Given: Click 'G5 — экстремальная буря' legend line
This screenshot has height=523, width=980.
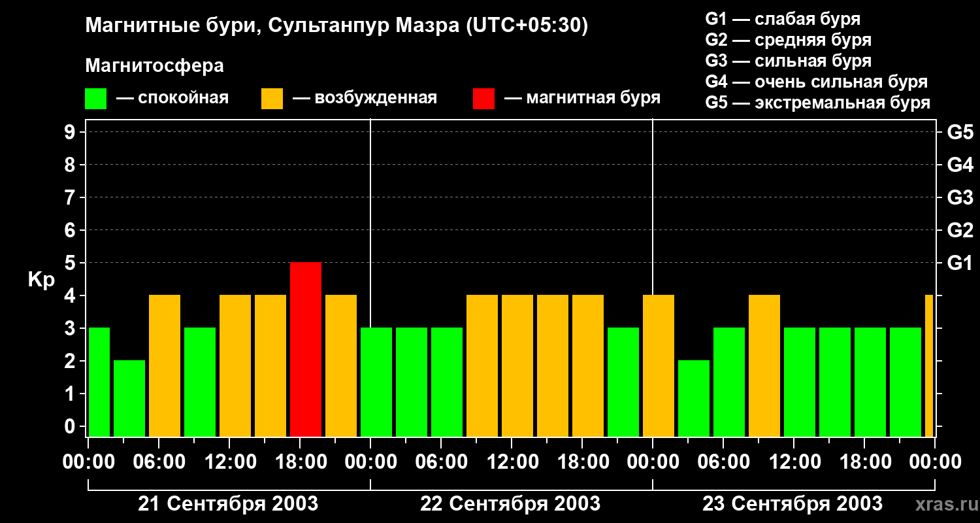Looking at the screenshot, I should tap(817, 103).
